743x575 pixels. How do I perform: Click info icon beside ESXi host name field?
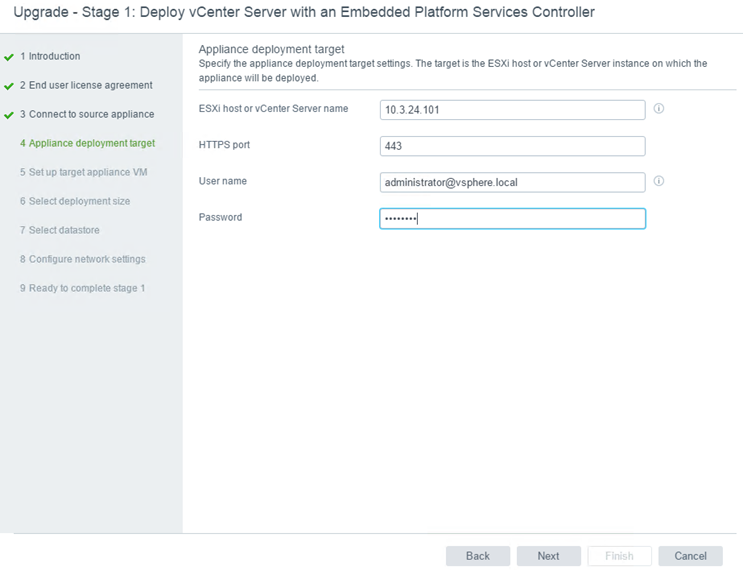659,109
